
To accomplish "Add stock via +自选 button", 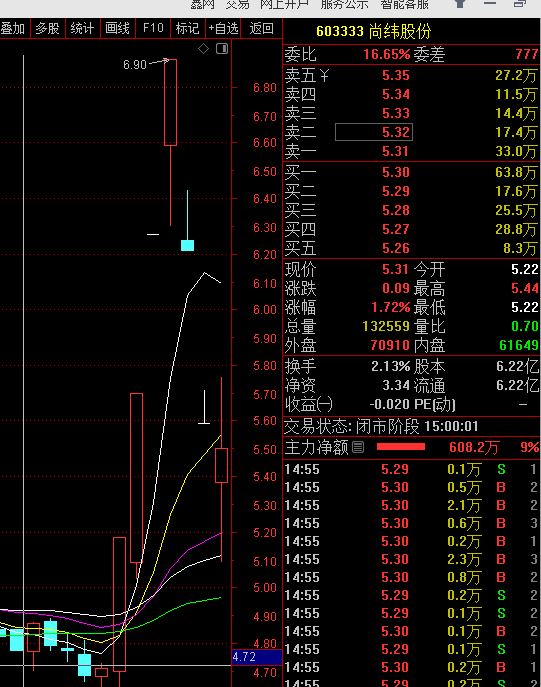I will pos(223,28).
